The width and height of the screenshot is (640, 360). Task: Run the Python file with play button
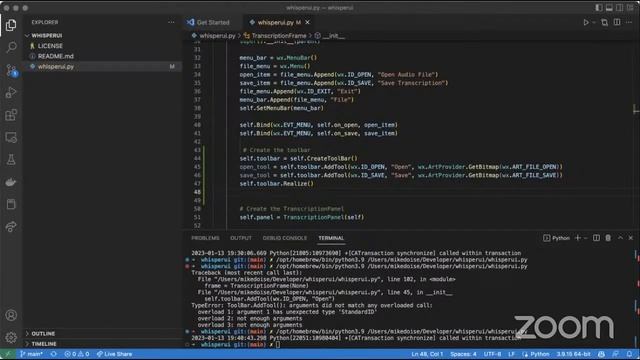click(x=586, y=22)
